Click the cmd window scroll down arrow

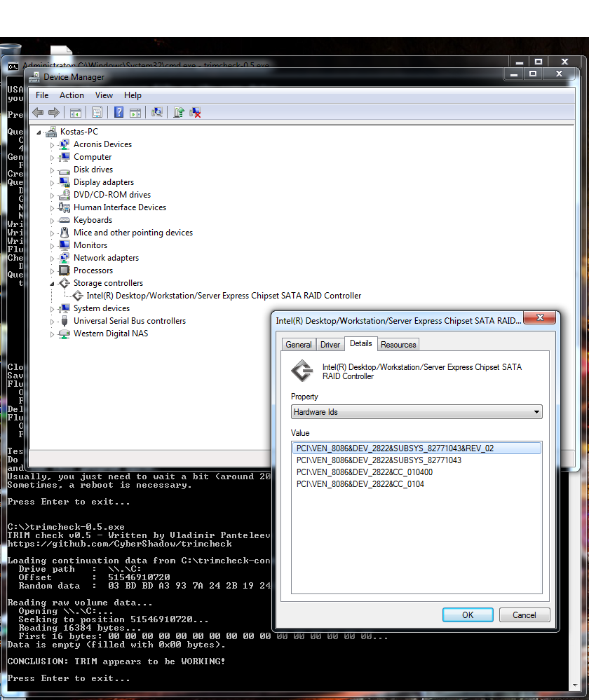[x=575, y=685]
